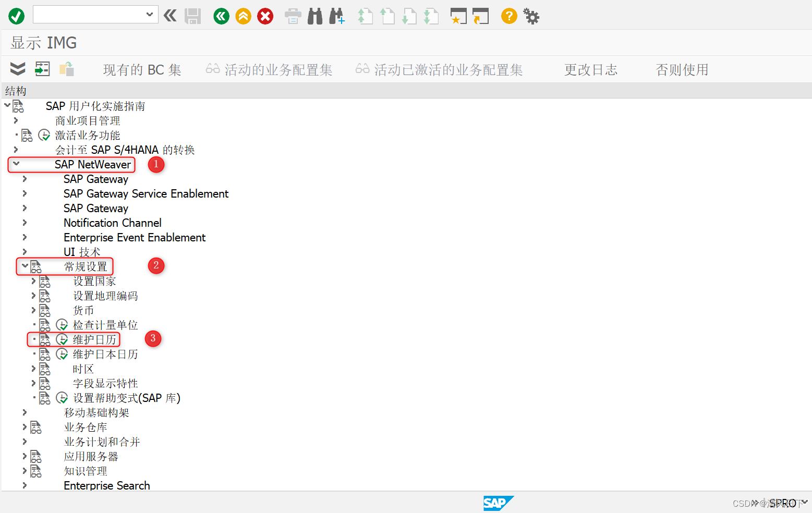Screen dimensions: 812x513
Task: Expand the Enterprise Search node
Action: click(x=25, y=485)
